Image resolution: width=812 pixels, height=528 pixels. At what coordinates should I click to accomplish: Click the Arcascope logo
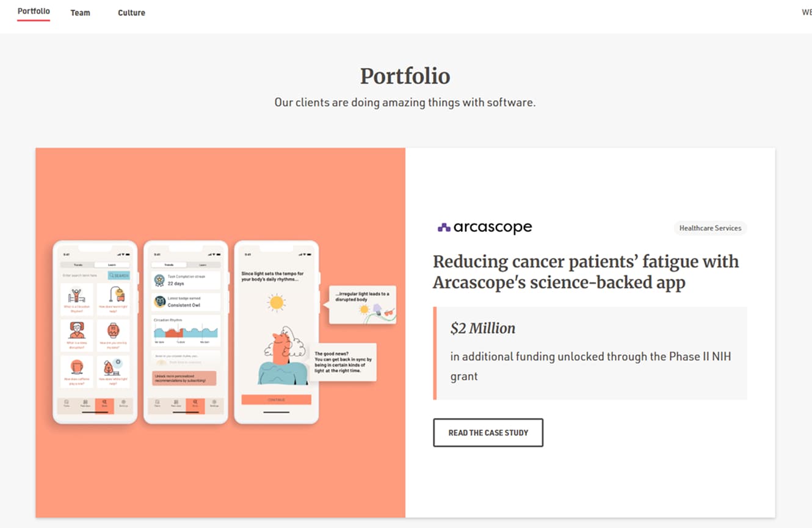tap(485, 228)
